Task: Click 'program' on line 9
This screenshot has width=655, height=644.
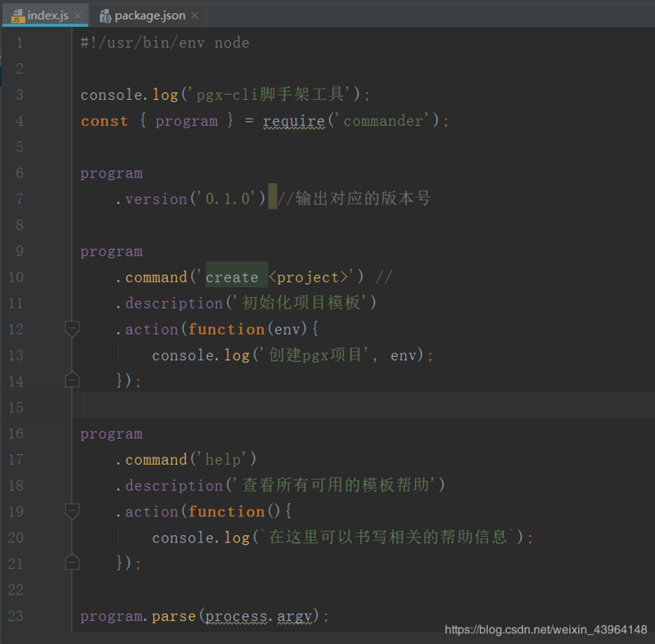Action: click(111, 252)
